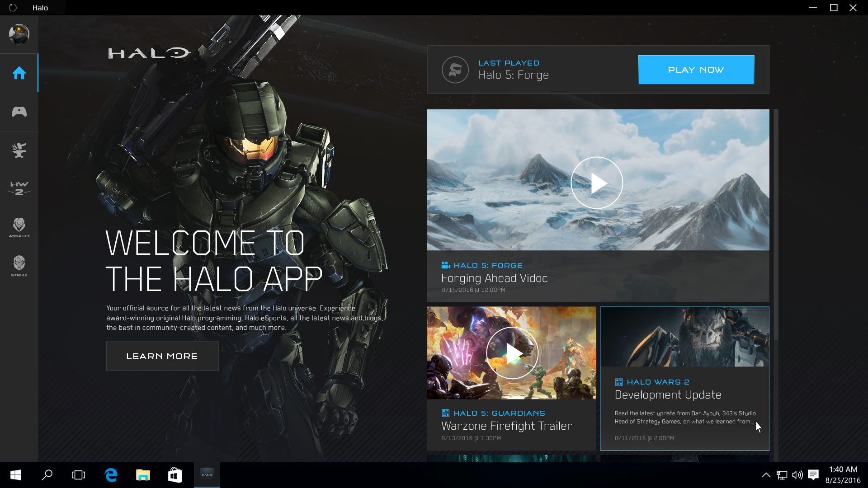
Task: Click LEARN MORE about the Halo App
Action: pos(161,357)
